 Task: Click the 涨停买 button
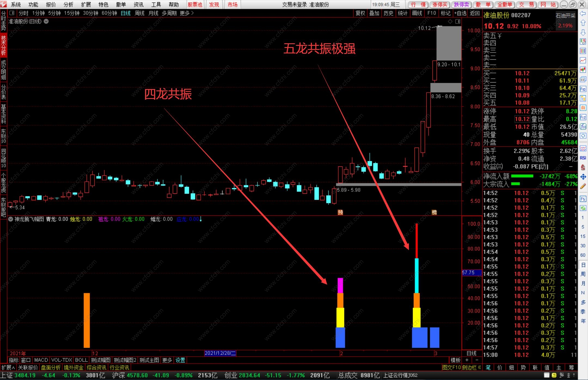click(x=440, y=4)
